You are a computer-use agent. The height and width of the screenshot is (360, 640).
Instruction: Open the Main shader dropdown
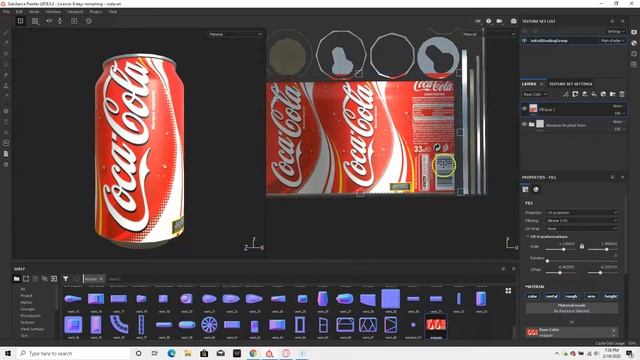[612, 40]
